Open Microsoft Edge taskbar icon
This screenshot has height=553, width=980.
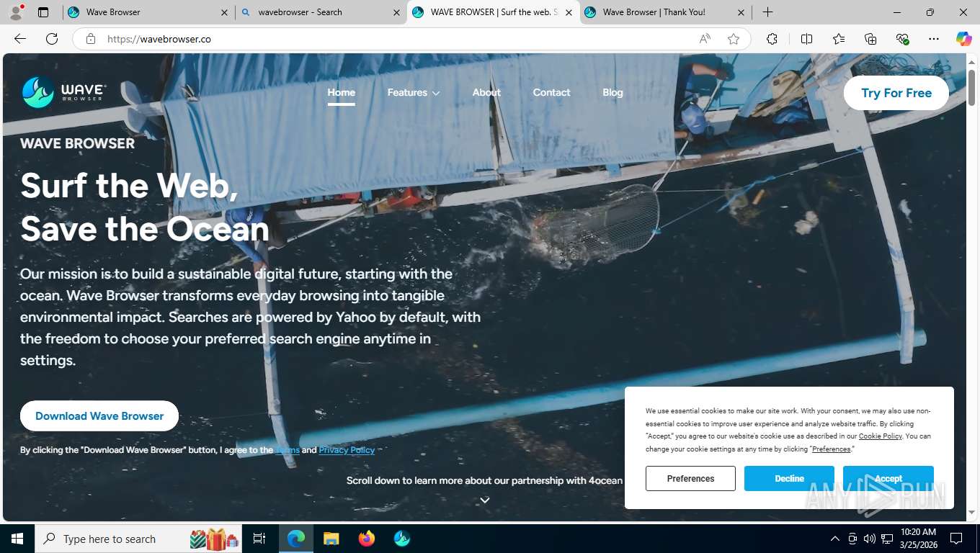tap(296, 539)
